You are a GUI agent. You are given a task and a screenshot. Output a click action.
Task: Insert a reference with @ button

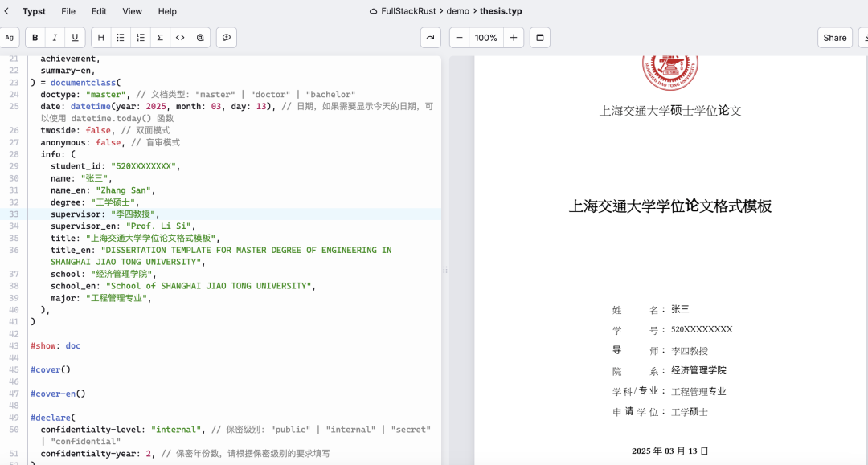[x=200, y=38]
